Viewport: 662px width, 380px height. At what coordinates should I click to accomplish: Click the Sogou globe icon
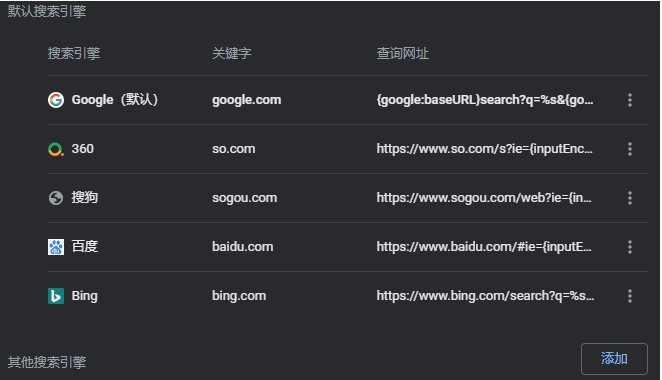pos(56,198)
